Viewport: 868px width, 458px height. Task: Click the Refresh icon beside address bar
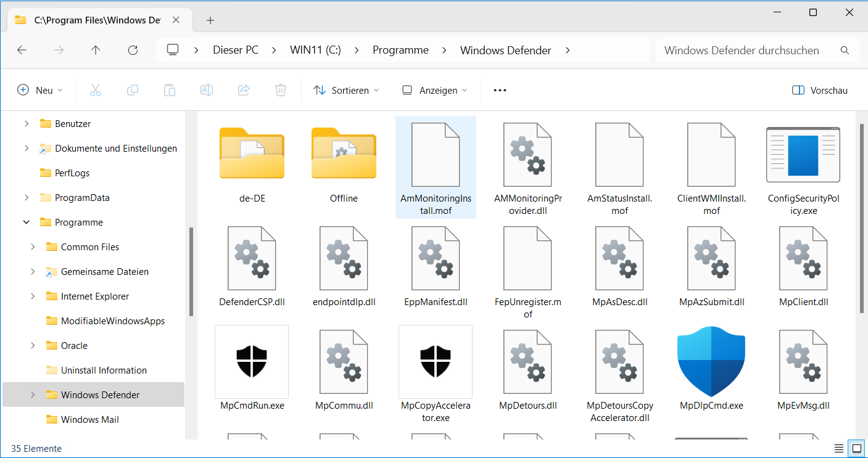pos(133,51)
